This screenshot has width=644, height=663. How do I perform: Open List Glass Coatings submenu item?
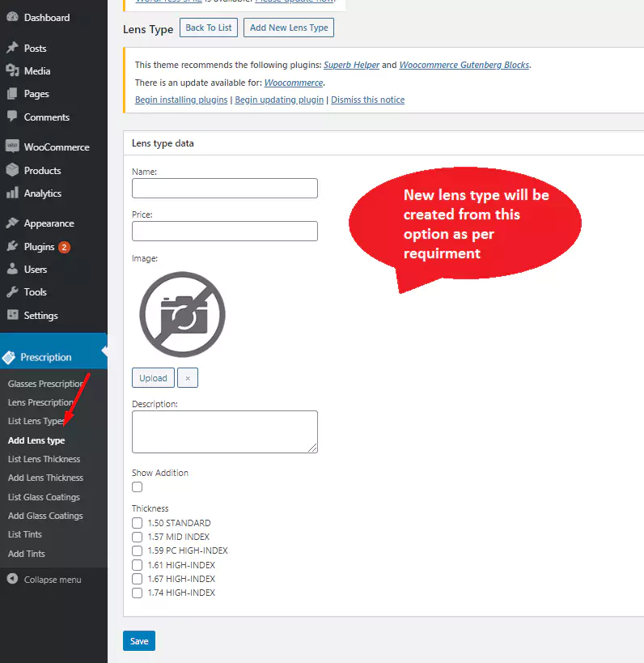point(44,497)
